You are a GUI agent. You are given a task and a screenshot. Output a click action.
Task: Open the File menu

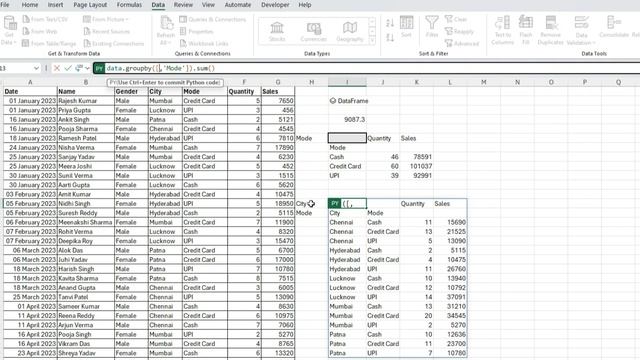pyautogui.click(x=5, y=5)
